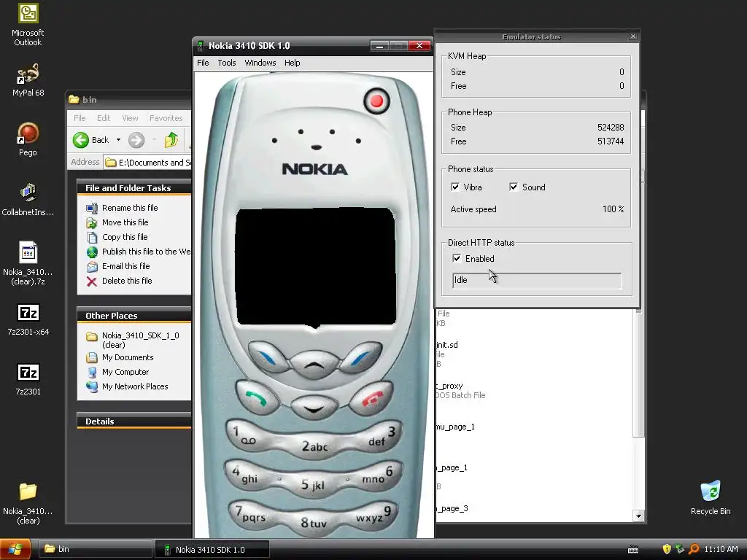This screenshot has width=747, height=560.
Task: Open My Documents under Other Places
Action: pyautogui.click(x=128, y=357)
